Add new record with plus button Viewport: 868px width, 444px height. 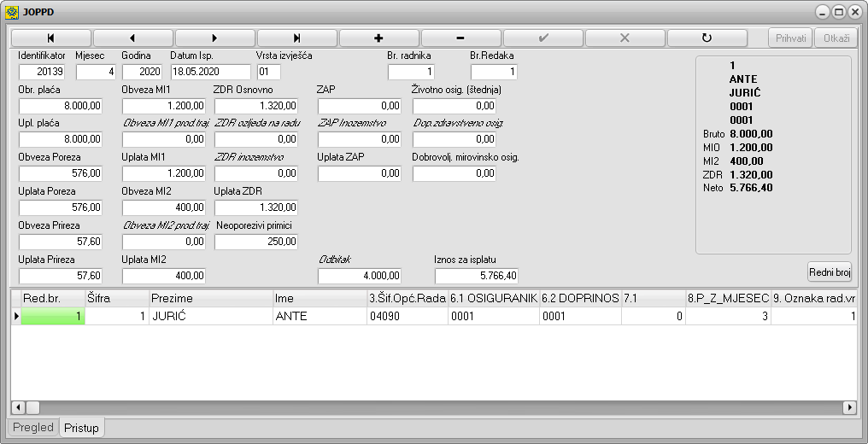coord(378,38)
